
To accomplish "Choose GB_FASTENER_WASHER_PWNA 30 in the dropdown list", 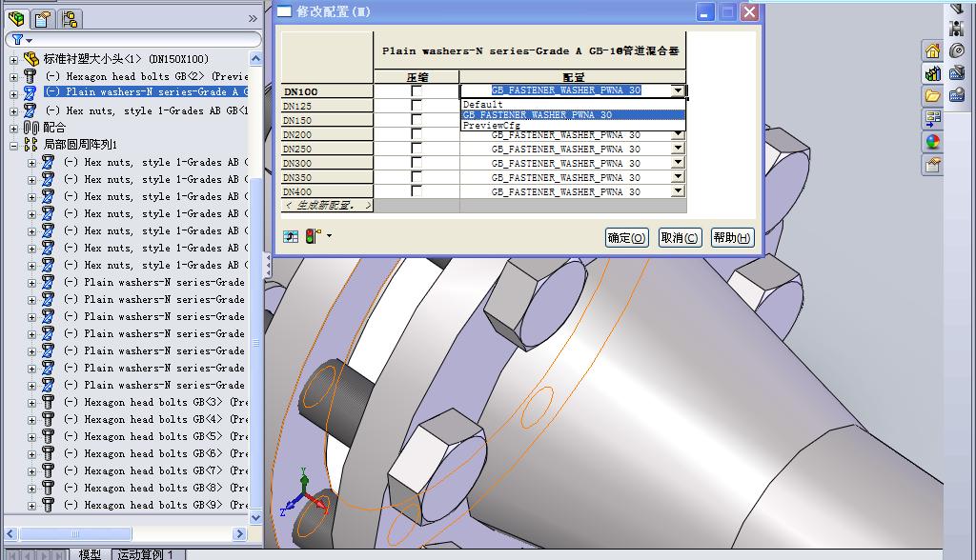I will click(573, 115).
